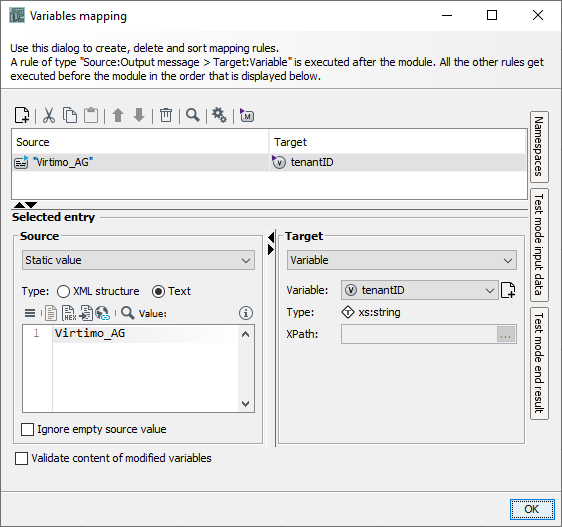This screenshot has width=562, height=527.
Task: Paste a mapping rule from clipboard
Action: (91, 115)
